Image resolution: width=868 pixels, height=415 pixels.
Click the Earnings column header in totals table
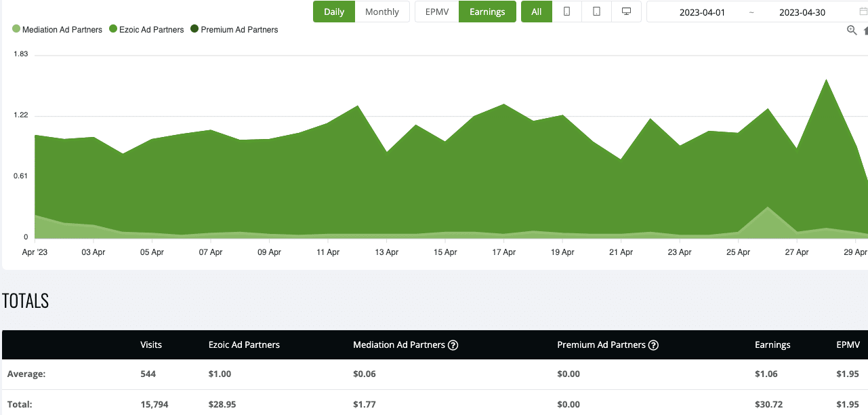coord(772,345)
